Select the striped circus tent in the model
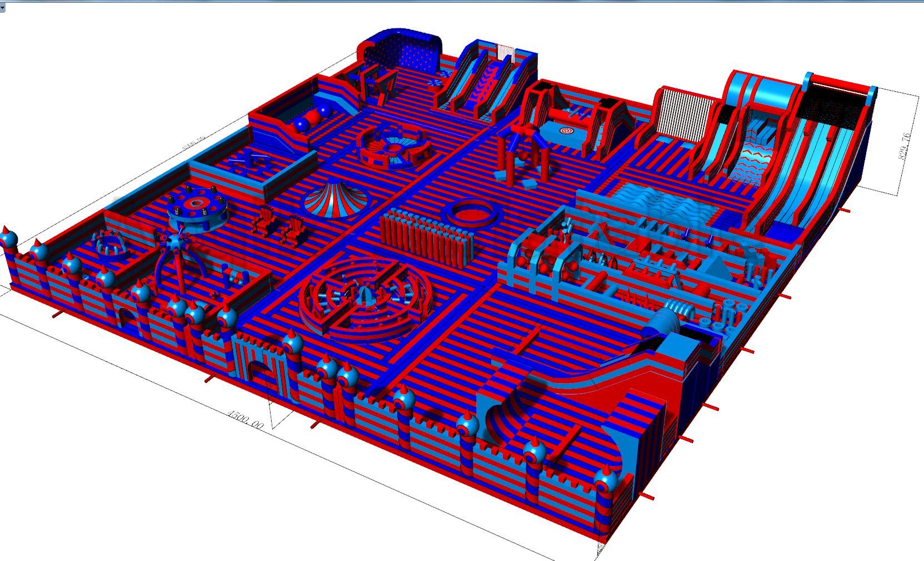 tap(337, 198)
